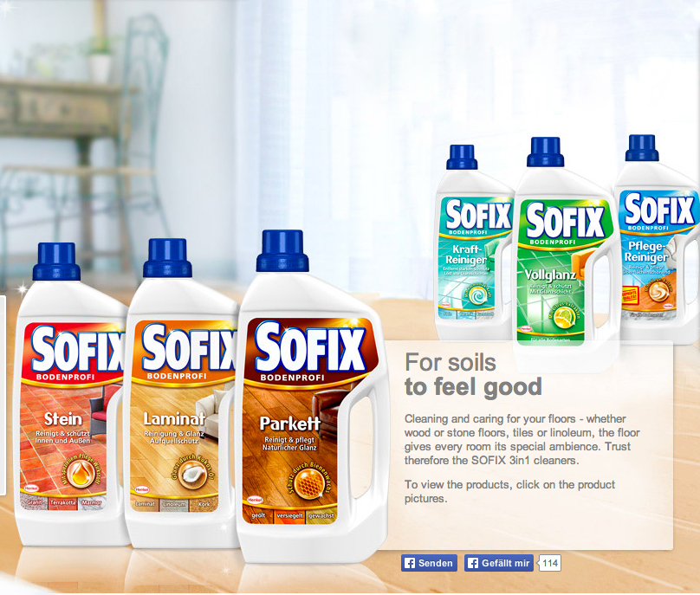Screen dimensions: 700x595
Task: Click the 'To view the products' instruction text
Action: pyautogui.click(x=509, y=491)
